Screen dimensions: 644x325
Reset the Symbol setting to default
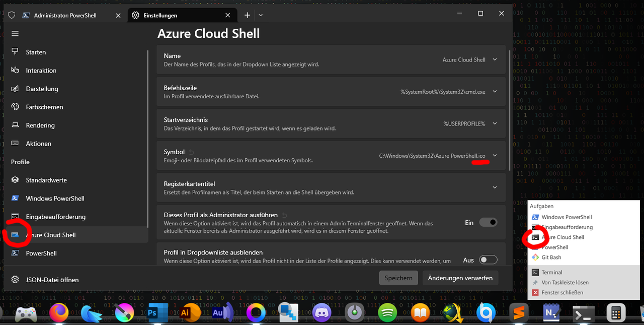pos(192,152)
